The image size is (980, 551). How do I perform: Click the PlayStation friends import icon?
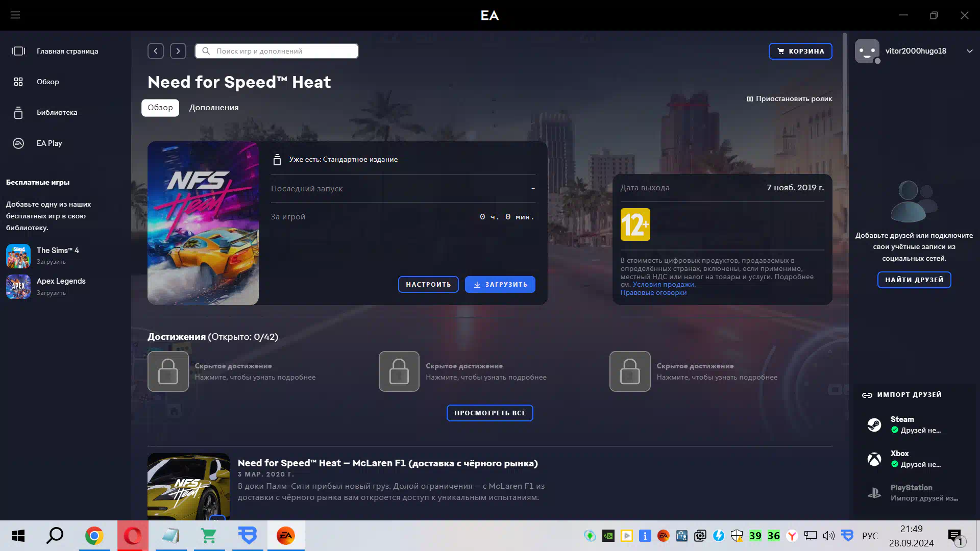point(874,493)
